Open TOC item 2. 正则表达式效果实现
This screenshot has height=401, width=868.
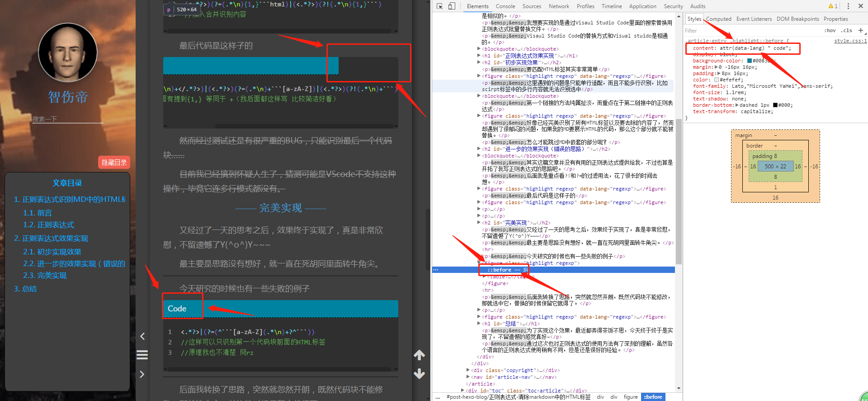[51, 238]
